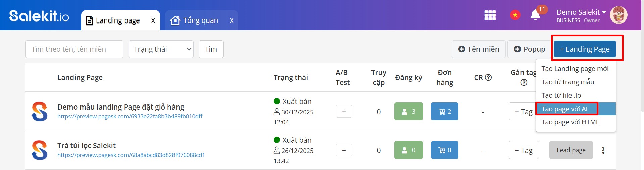644x170 pixels.
Task: Click the Vietnam flag language icon
Action: pos(515,15)
